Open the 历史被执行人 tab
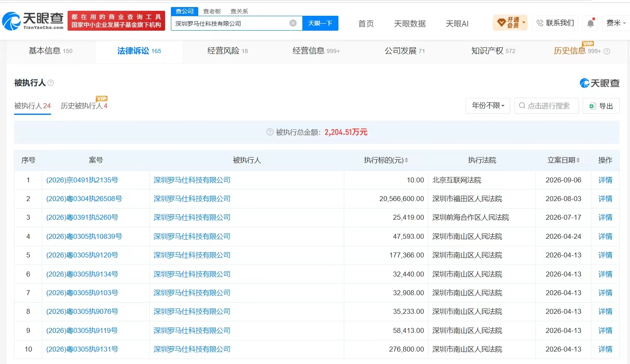Viewport: 630px width, 364px height. tap(84, 106)
